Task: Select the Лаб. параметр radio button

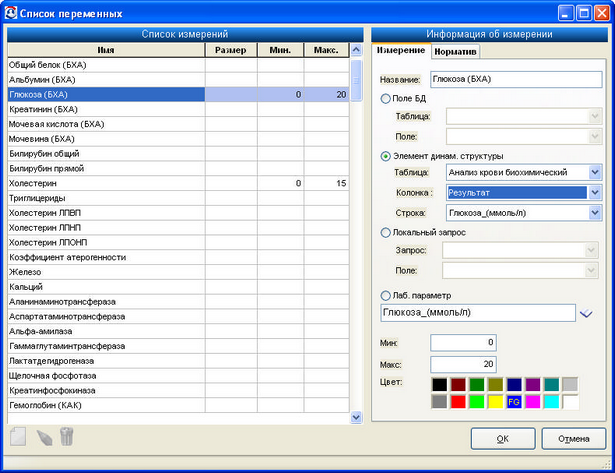Action: (x=386, y=295)
